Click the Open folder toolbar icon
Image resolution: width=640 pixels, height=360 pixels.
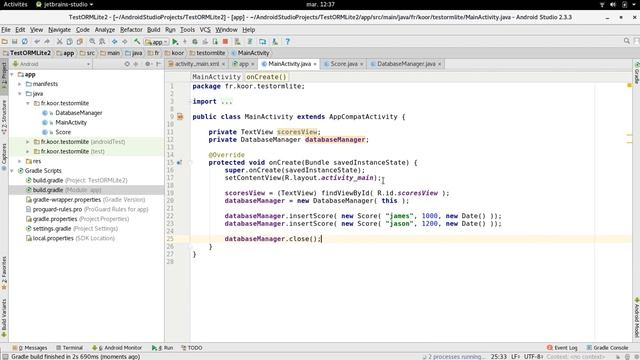tap(4, 42)
